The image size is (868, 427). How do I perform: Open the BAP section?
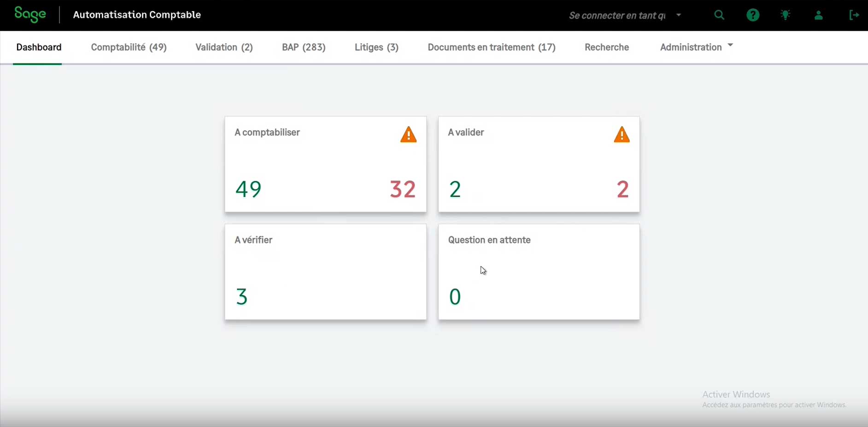pos(304,47)
